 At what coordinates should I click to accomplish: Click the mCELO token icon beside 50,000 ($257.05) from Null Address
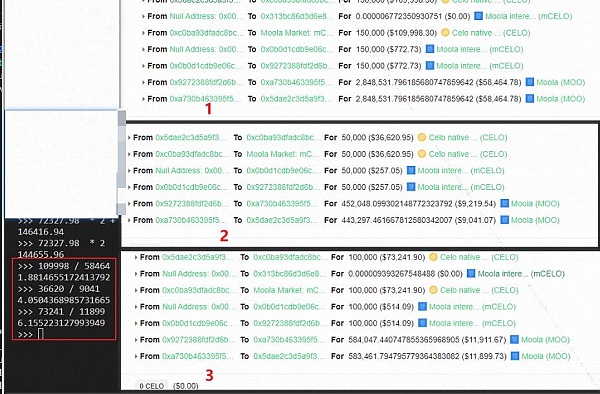[411, 170]
